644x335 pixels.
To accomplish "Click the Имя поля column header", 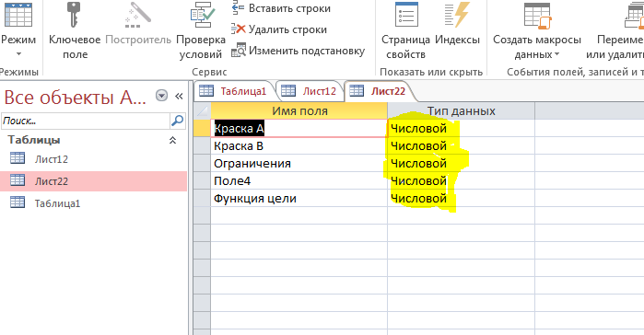I will pyautogui.click(x=299, y=110).
